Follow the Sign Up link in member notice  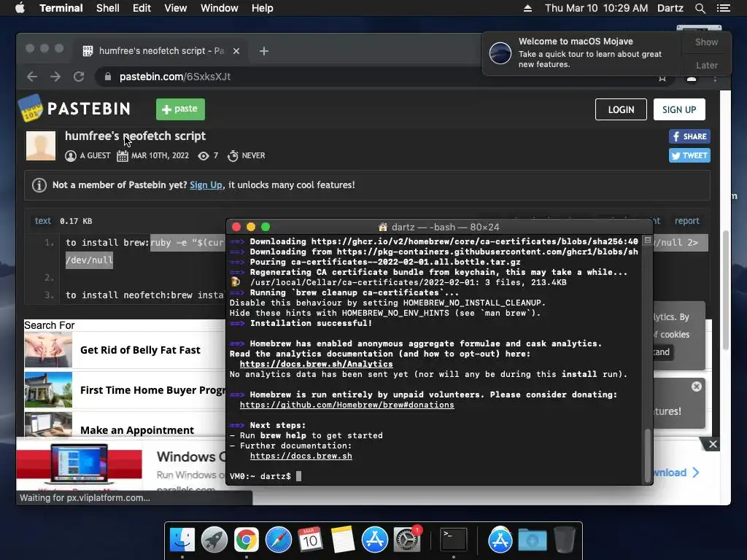(x=206, y=184)
